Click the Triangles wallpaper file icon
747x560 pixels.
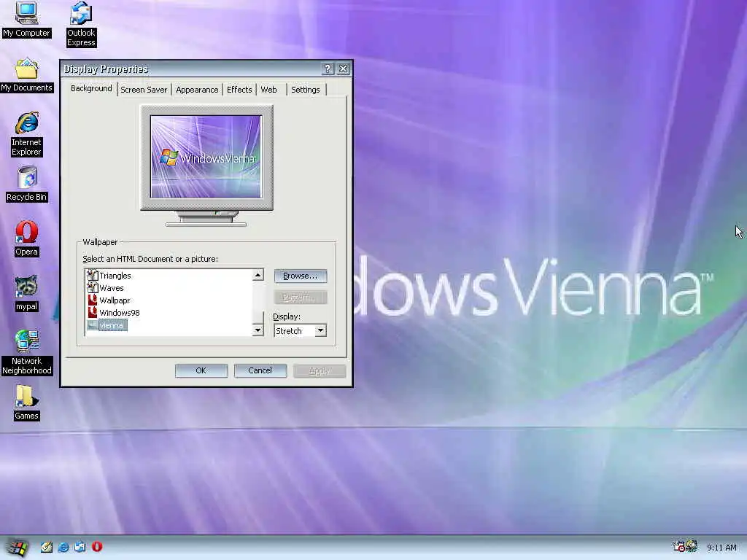93,275
